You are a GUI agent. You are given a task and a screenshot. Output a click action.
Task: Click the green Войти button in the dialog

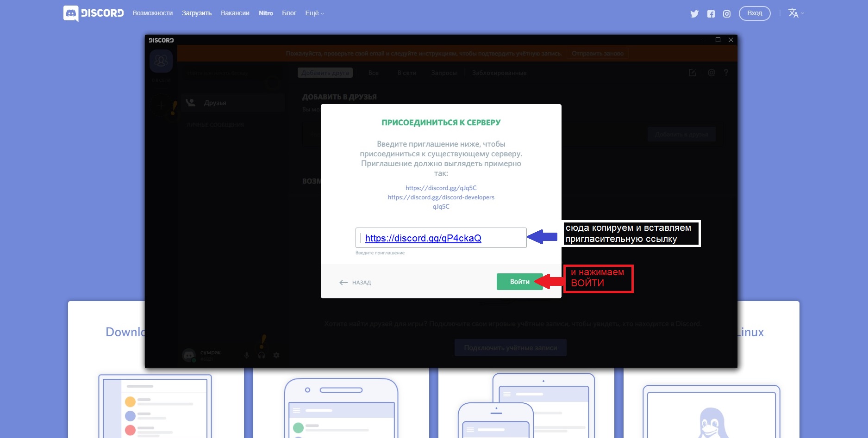(x=519, y=282)
